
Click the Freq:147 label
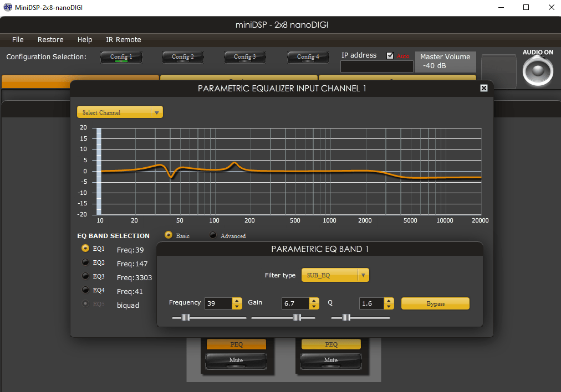132,264
